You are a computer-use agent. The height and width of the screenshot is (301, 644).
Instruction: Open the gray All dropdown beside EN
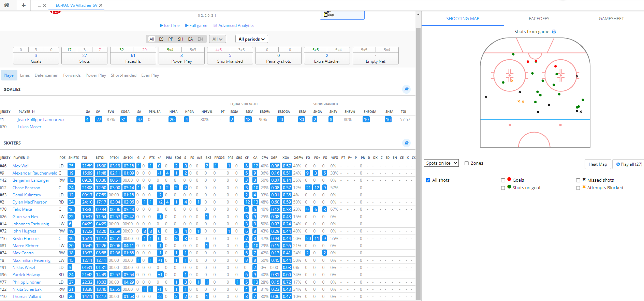(x=217, y=39)
